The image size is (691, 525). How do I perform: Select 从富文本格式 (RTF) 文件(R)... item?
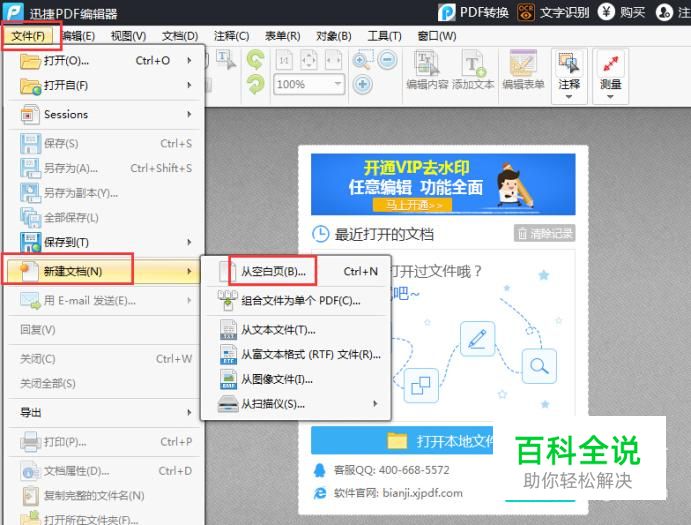tap(296, 354)
